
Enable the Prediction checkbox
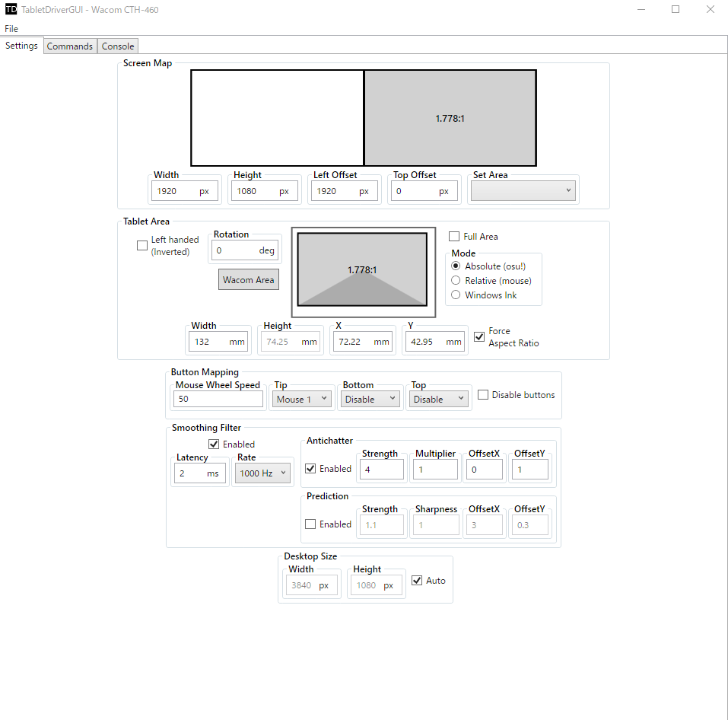(310, 524)
